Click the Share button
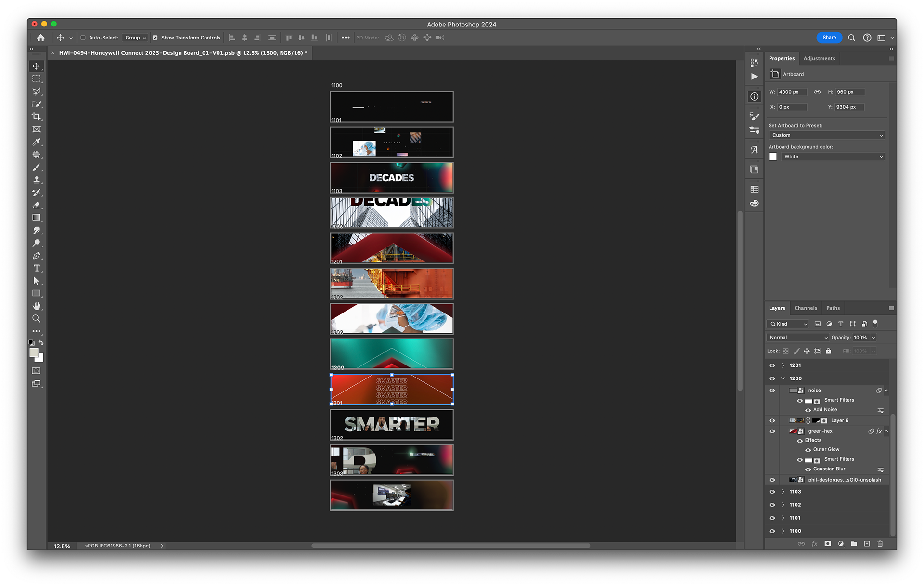 [829, 38]
